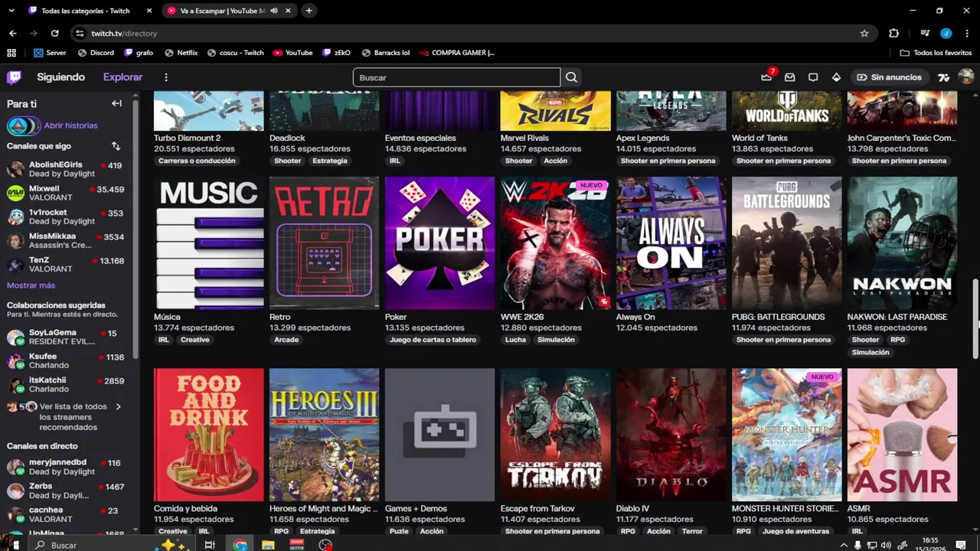
Task: Click the Marvel Rivals title link
Action: point(524,139)
